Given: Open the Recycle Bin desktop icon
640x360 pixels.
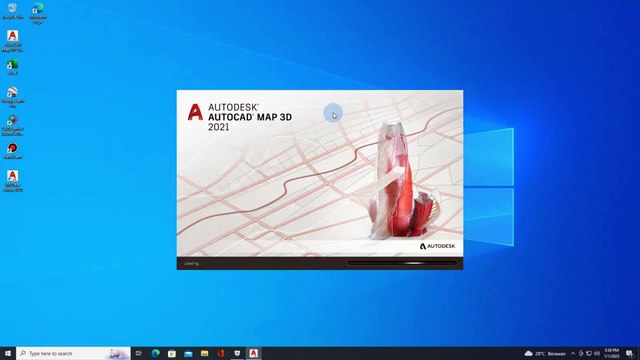Looking at the screenshot, I should coord(12,11).
